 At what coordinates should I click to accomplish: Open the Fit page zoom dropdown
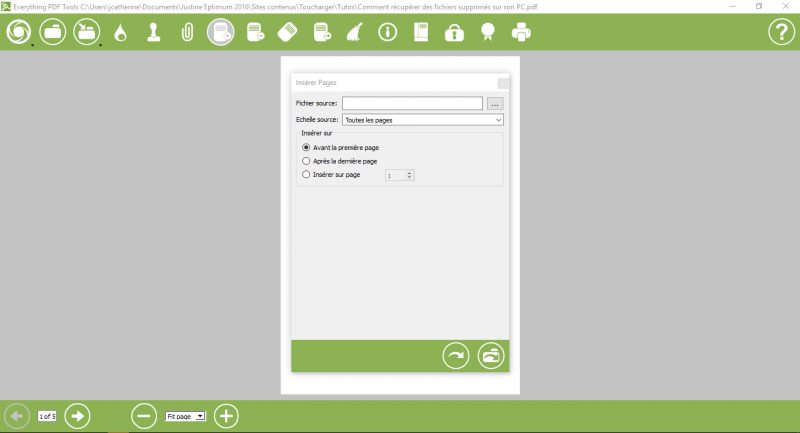pyautogui.click(x=185, y=416)
